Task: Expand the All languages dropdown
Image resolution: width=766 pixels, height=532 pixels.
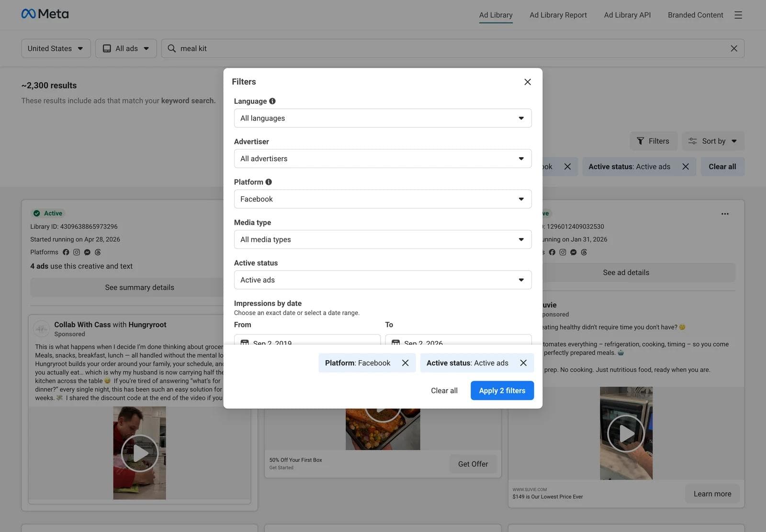Action: click(383, 118)
